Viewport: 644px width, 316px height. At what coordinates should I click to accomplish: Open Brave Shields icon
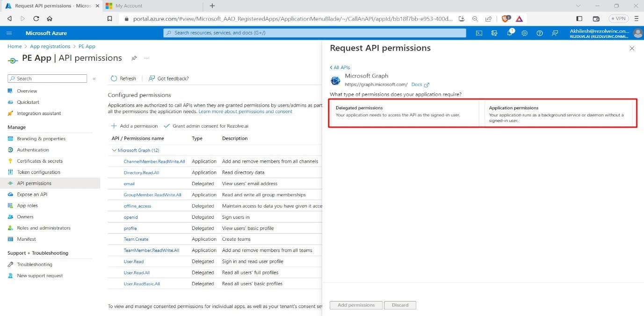coord(506,19)
